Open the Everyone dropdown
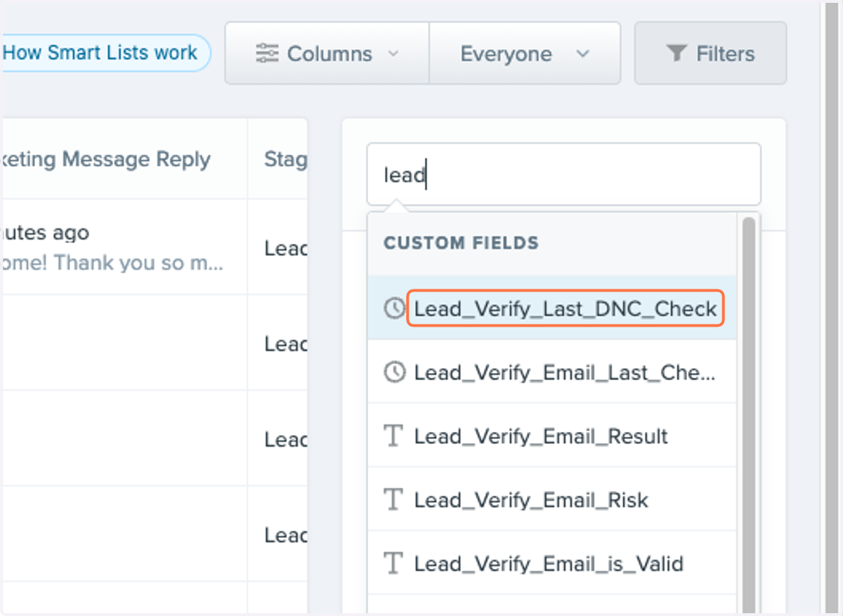The image size is (843, 616). point(525,53)
